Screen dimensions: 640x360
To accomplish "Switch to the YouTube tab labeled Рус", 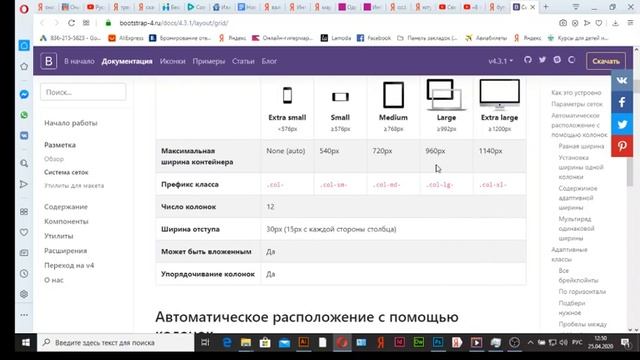I will click(x=96, y=7).
